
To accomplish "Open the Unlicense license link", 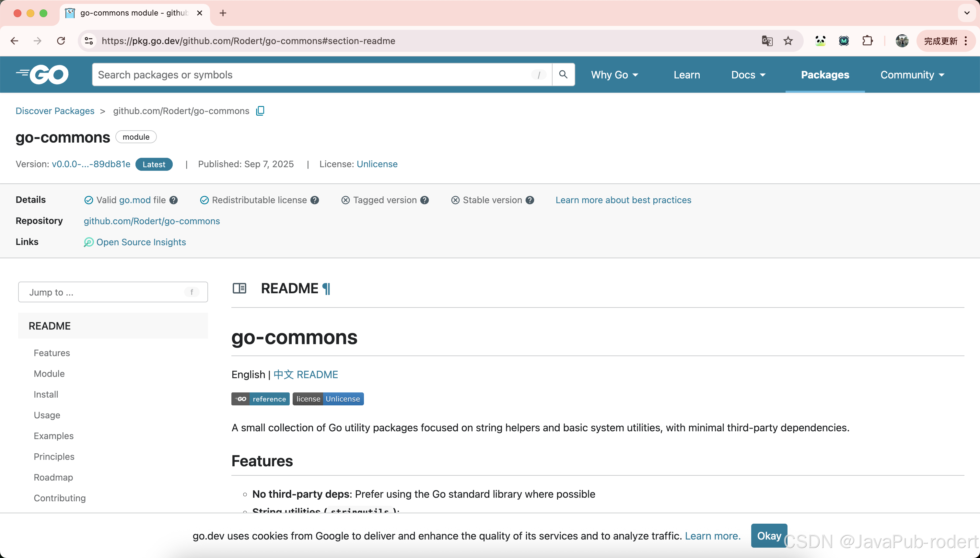I will pos(377,164).
